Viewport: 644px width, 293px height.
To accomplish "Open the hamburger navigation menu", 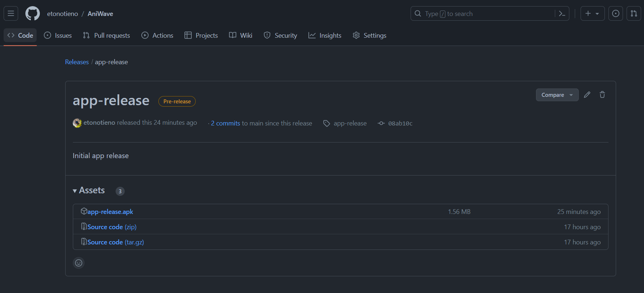I will coord(11,13).
